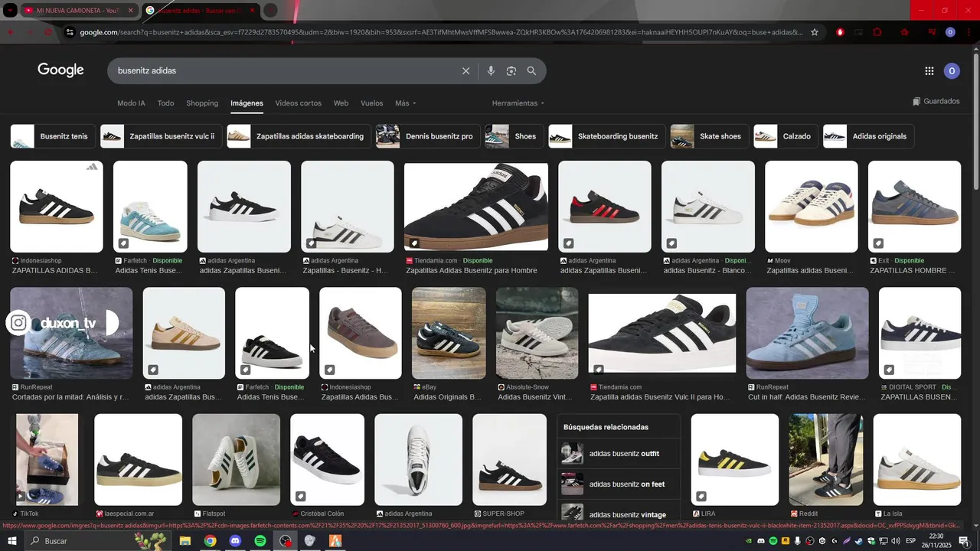Open Spotify from the taskbar
Viewport: 980px width, 551px height.
click(260, 541)
